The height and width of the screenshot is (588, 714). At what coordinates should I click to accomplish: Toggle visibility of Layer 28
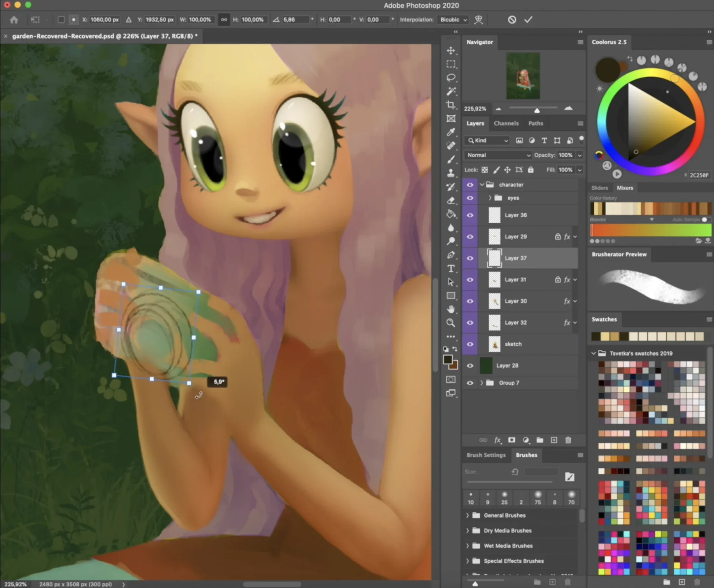(x=470, y=366)
